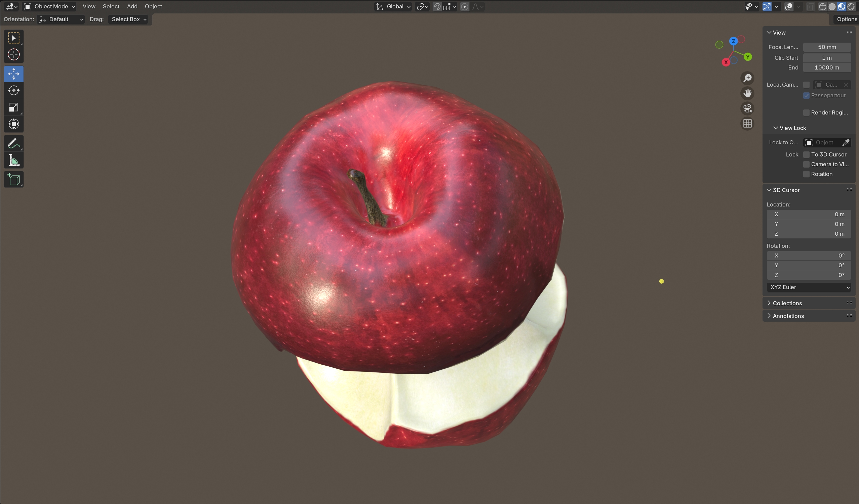Select the Cursor tool in the toolbar
Screen dimensions: 859x504
coord(14,54)
